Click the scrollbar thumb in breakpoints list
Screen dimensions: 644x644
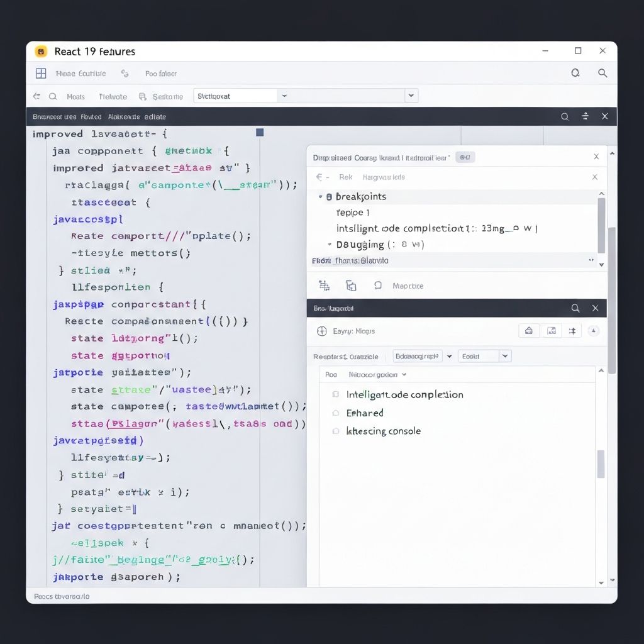point(601,226)
